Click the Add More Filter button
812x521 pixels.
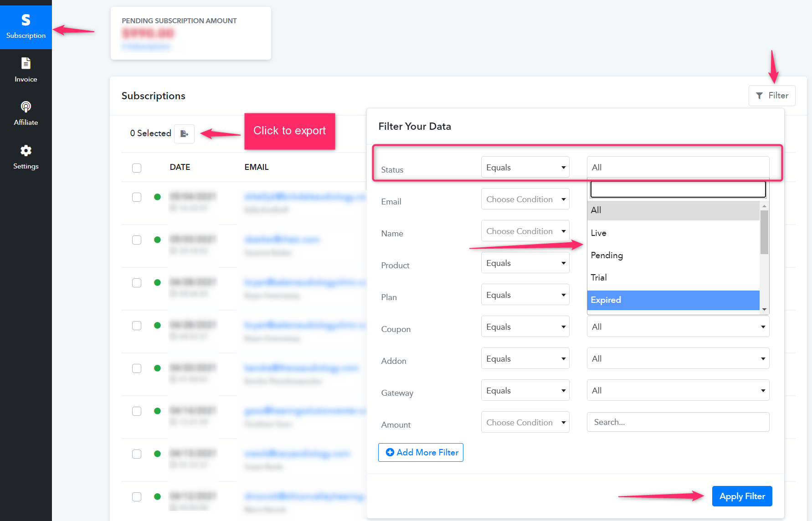[x=421, y=452]
